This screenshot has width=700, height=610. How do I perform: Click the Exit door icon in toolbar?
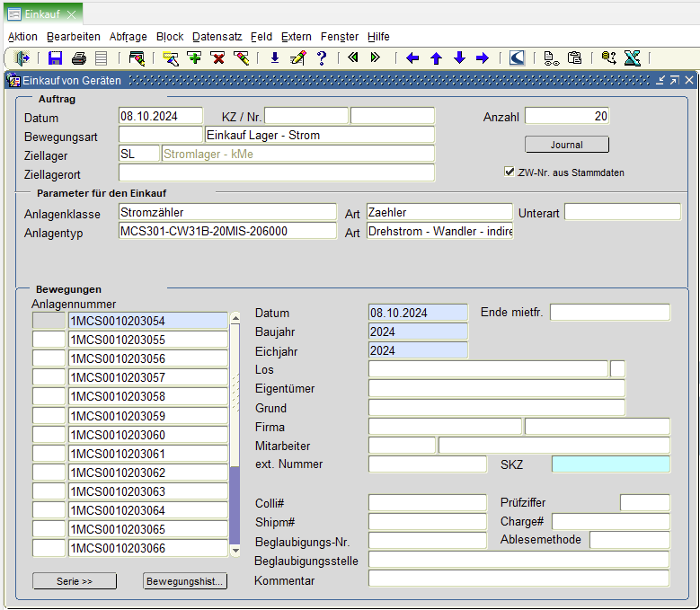(22, 58)
